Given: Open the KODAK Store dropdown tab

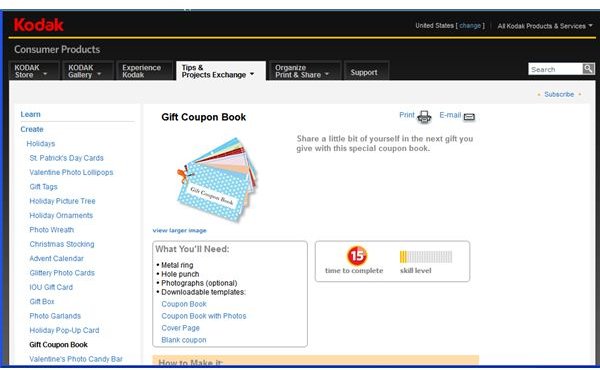Looking at the screenshot, I should coord(34,71).
